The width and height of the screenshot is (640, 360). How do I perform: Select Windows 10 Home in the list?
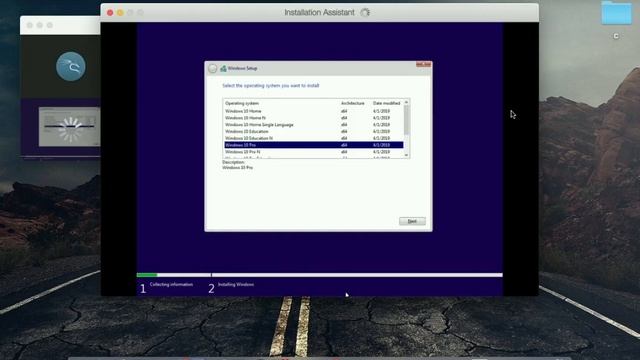[313, 111]
